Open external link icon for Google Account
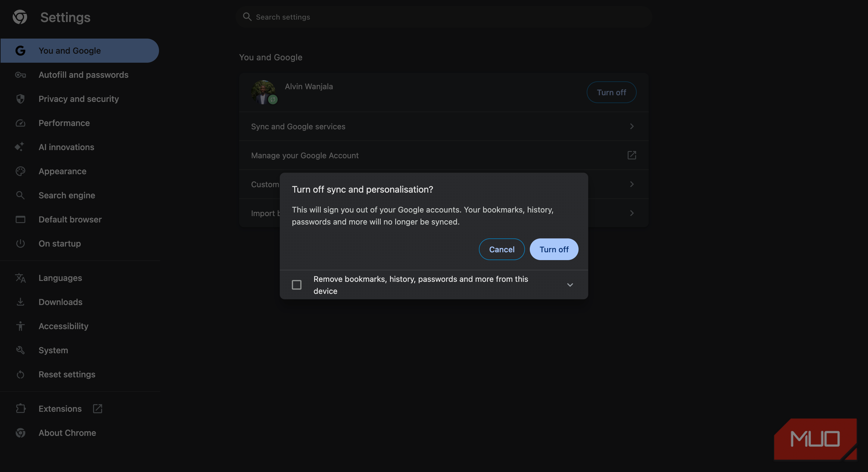868x472 pixels. (x=632, y=156)
